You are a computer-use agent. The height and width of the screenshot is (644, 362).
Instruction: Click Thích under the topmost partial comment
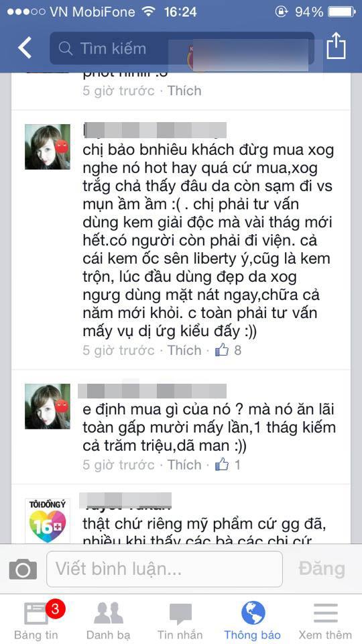184,91
